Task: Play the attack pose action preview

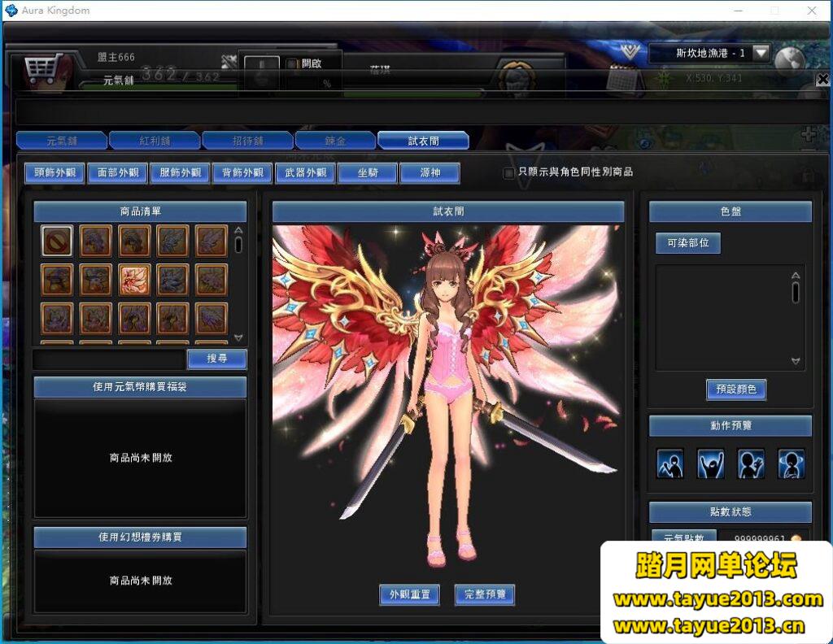Action: (x=669, y=463)
